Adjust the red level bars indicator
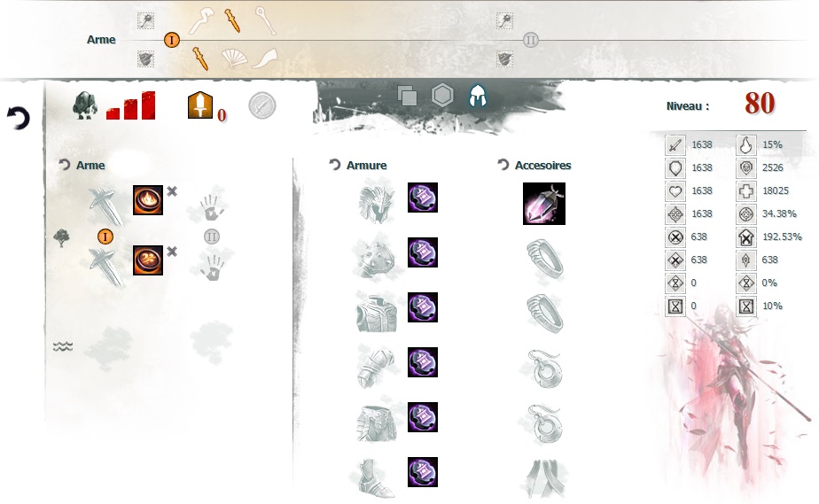Screen dimensions: 819x504 coord(130,105)
